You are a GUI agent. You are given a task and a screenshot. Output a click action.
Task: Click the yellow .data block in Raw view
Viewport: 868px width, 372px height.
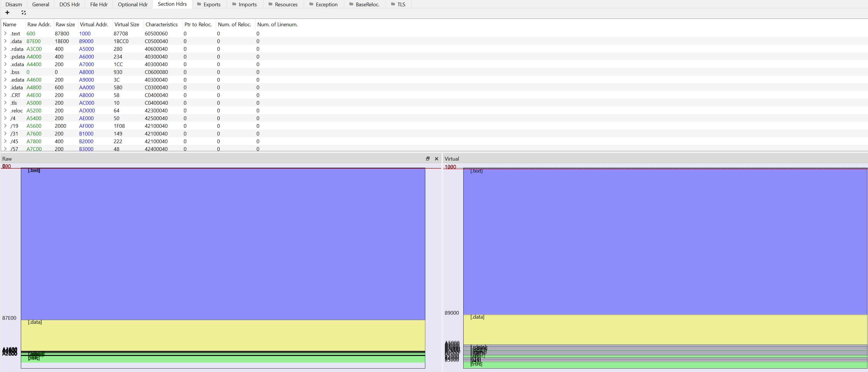click(223, 335)
